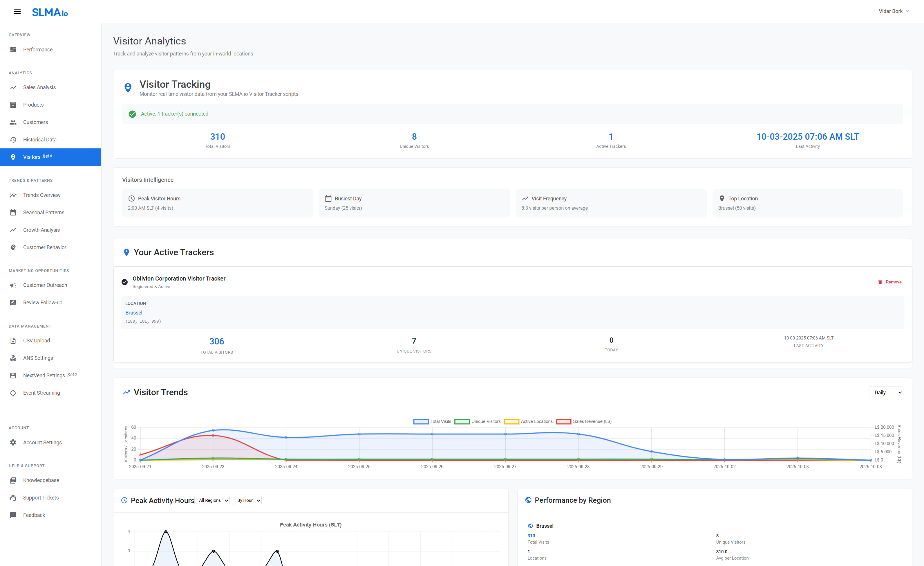Image resolution: width=924 pixels, height=566 pixels.
Task: Click the Sales Analysis trend icon
Action: pyautogui.click(x=13, y=87)
